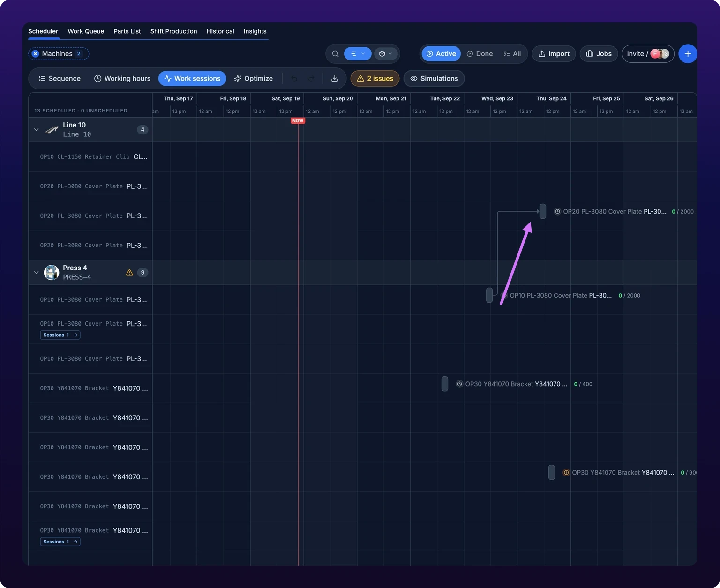This screenshot has width=720, height=588.
Task: Click 13 SCHEDULED · 0 UNSCHEDULED text
Action: (81, 111)
